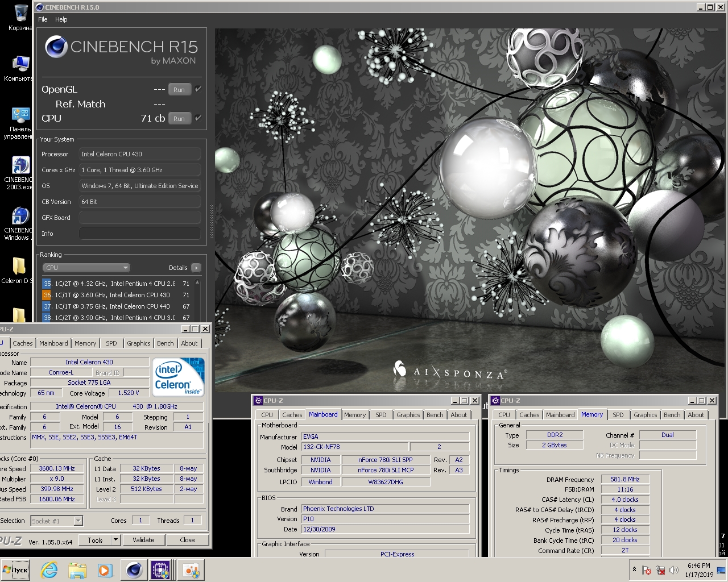Click the GFX Board field
728x582 pixels.
coord(140,218)
